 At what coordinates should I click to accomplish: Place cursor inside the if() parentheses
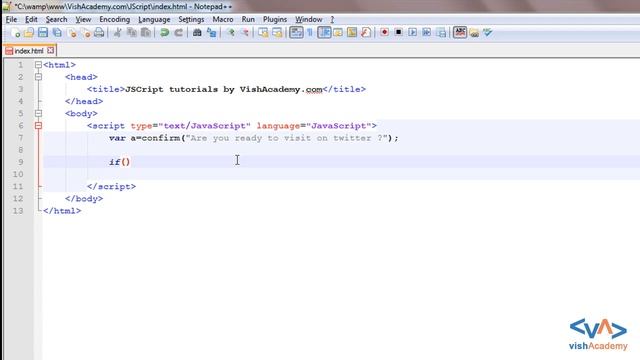(126, 162)
